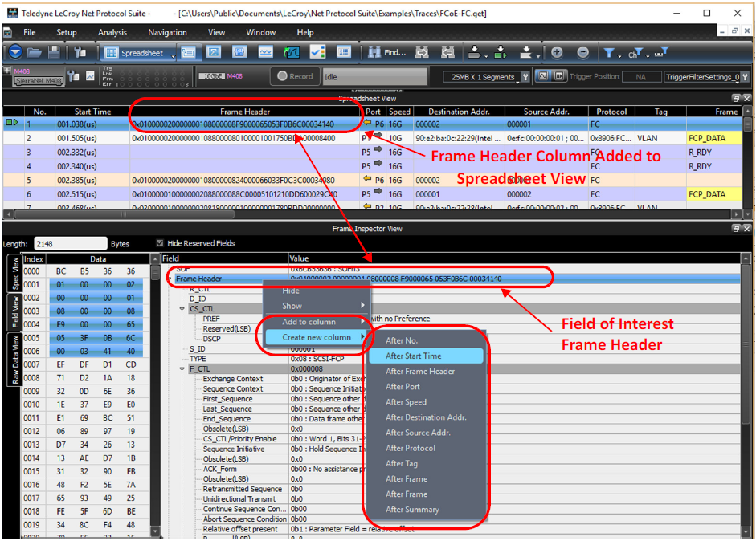Choose After Start Time submenu option
The height and width of the screenshot is (541, 756).
coord(427,356)
